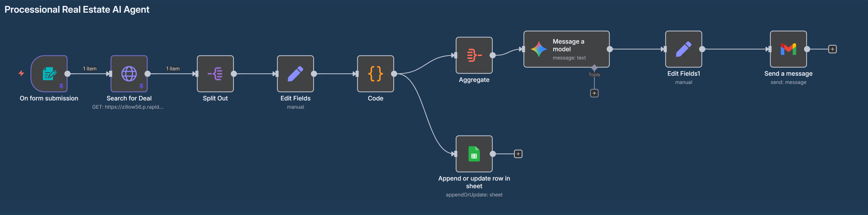
Task: Click the Tools connector diamond
Action: pos(594,68)
